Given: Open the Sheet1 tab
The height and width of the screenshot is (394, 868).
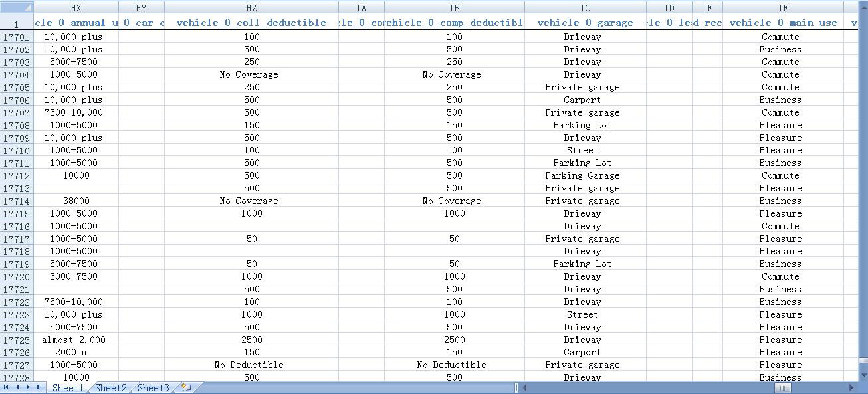Looking at the screenshot, I should (68, 388).
